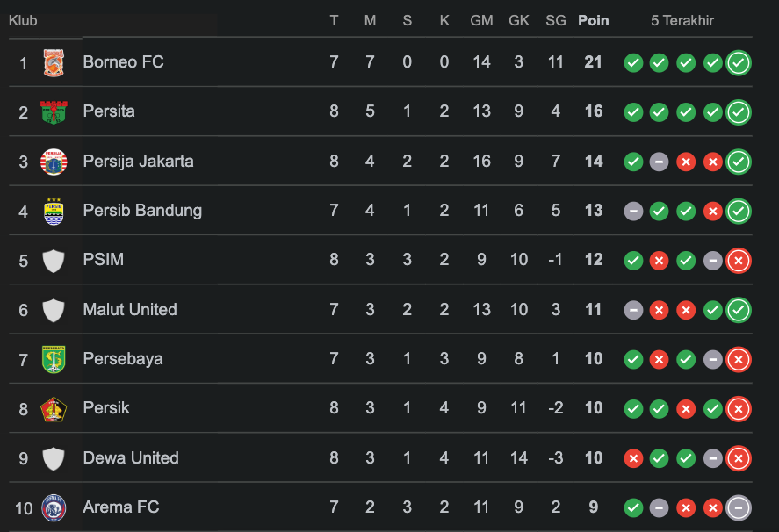This screenshot has width=779, height=532.
Task: Click Arema FC's latest draw result icon
Action: pos(739,507)
